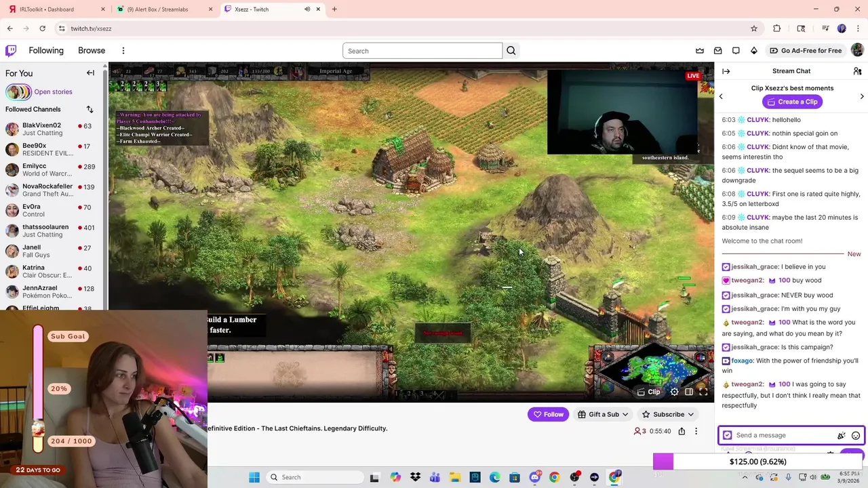Open BlakVixen02 followed channel

click(53, 129)
